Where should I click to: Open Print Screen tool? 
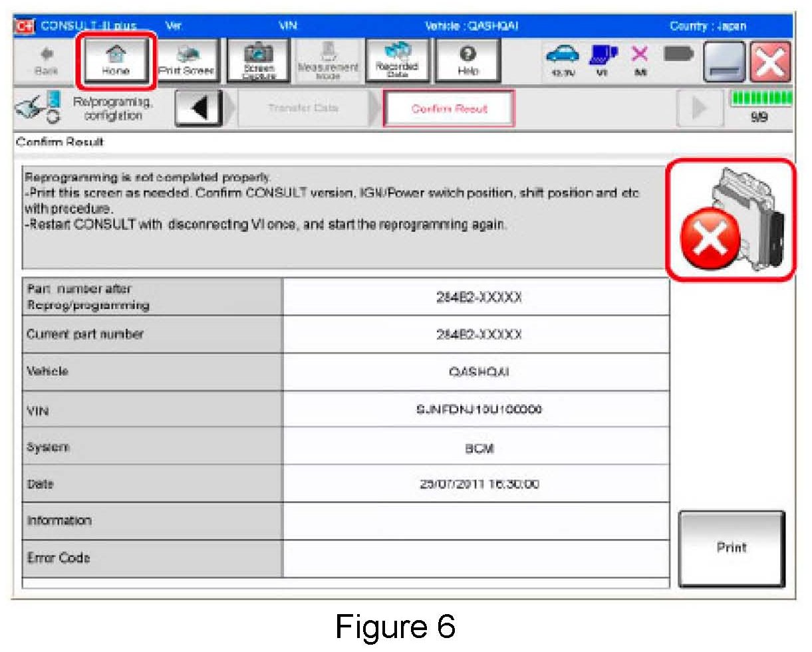pos(186,60)
